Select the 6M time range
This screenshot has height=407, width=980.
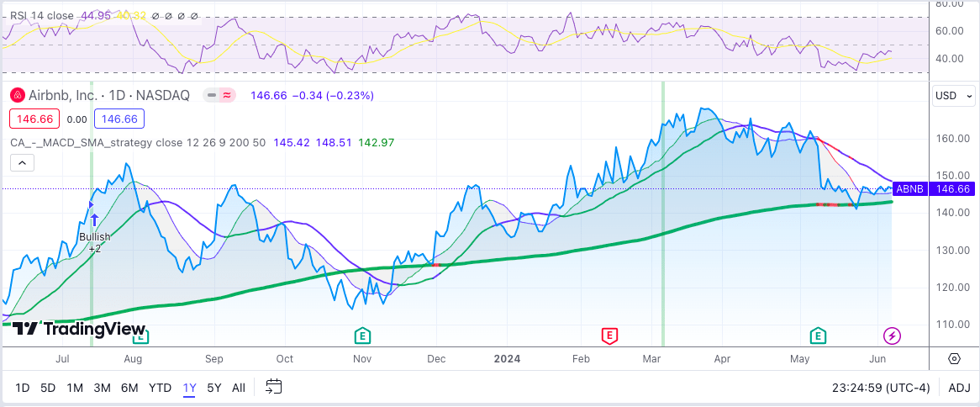(x=129, y=388)
